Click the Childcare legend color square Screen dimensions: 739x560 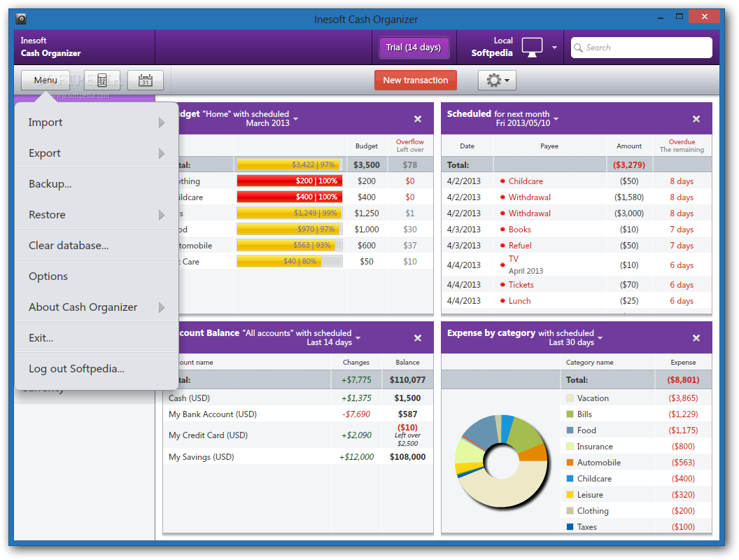570,479
